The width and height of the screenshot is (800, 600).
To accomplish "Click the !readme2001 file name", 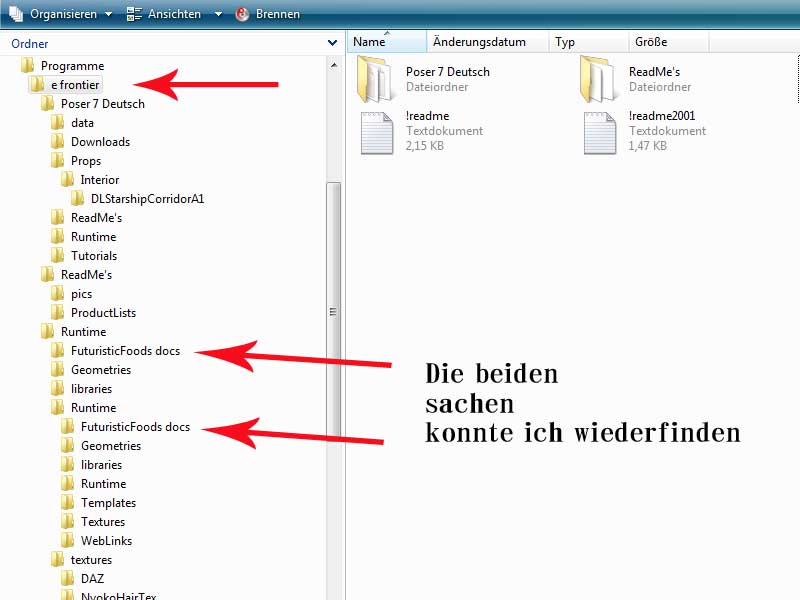I will [662, 116].
